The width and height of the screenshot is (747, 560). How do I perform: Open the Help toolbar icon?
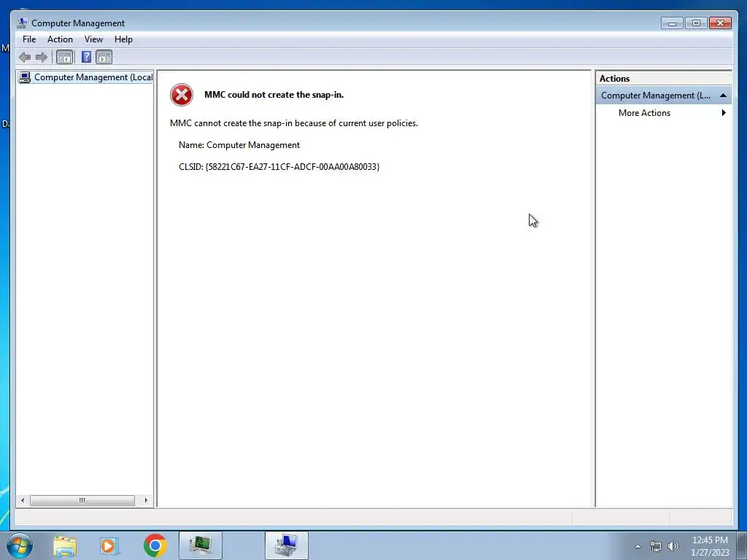click(86, 58)
